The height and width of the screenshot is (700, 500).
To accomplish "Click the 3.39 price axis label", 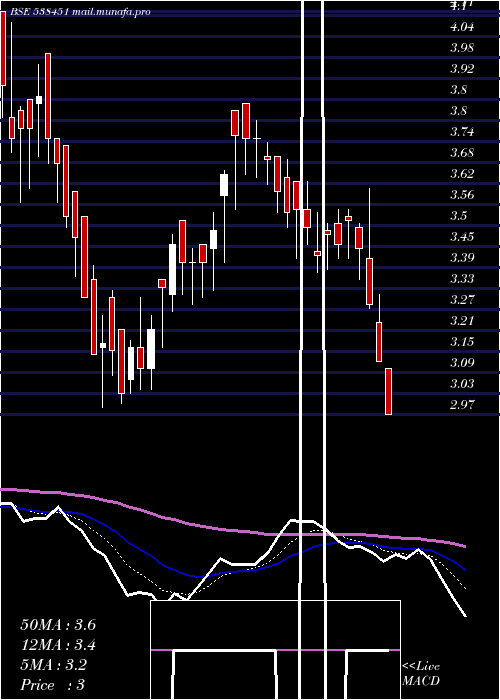I will coord(462,258).
